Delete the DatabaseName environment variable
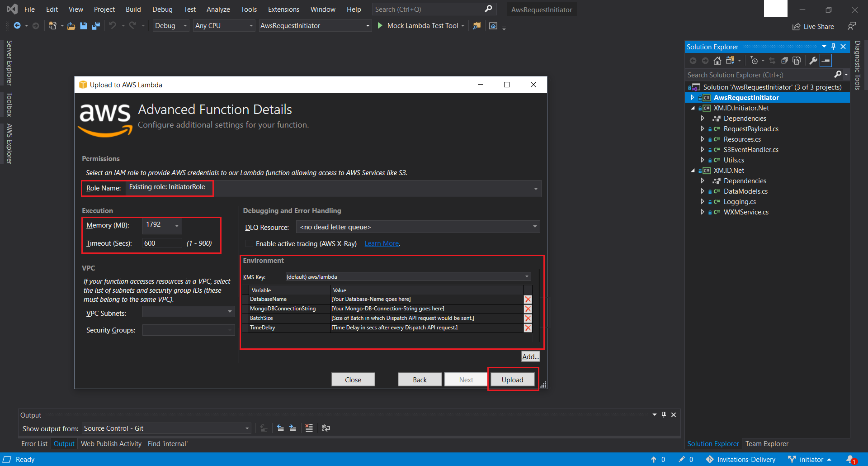Viewport: 868px width, 466px height. point(528,300)
